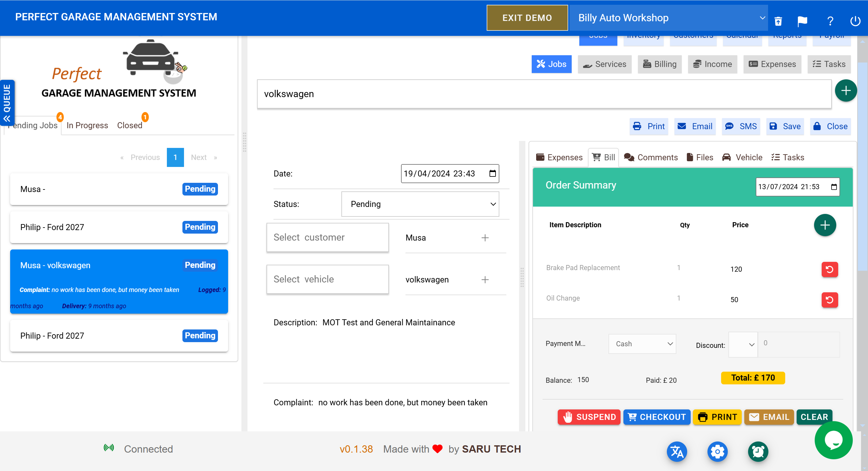Screen dimensions: 868x471
Task: Remove Brake Pad Replacement via red undo icon
Action: tap(830, 269)
